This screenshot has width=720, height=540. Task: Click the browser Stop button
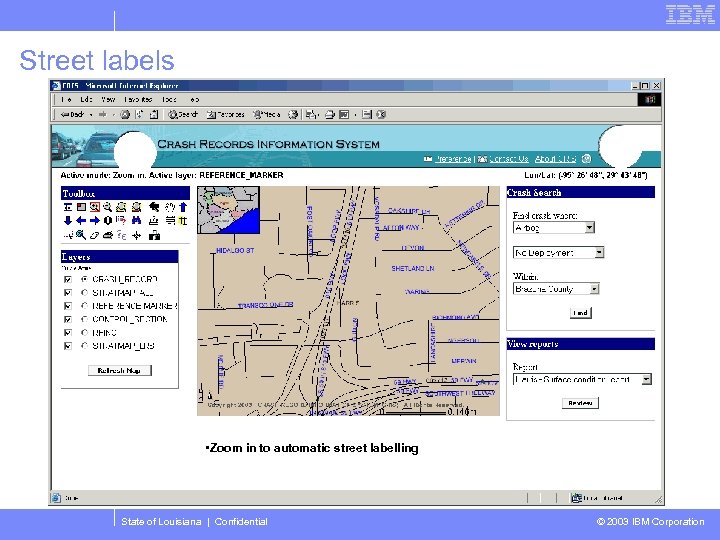click(x=125, y=114)
